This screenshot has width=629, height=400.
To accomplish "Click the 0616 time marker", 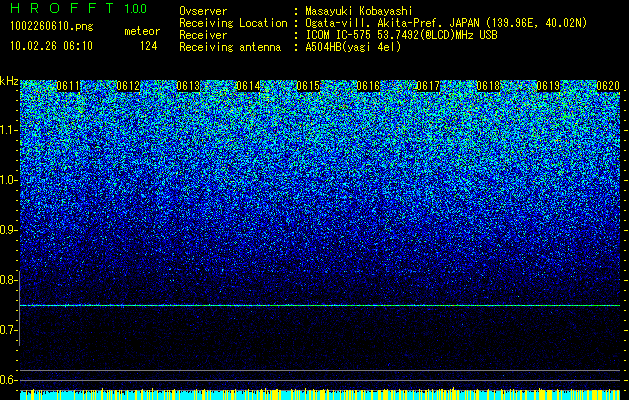I will (x=368, y=86).
